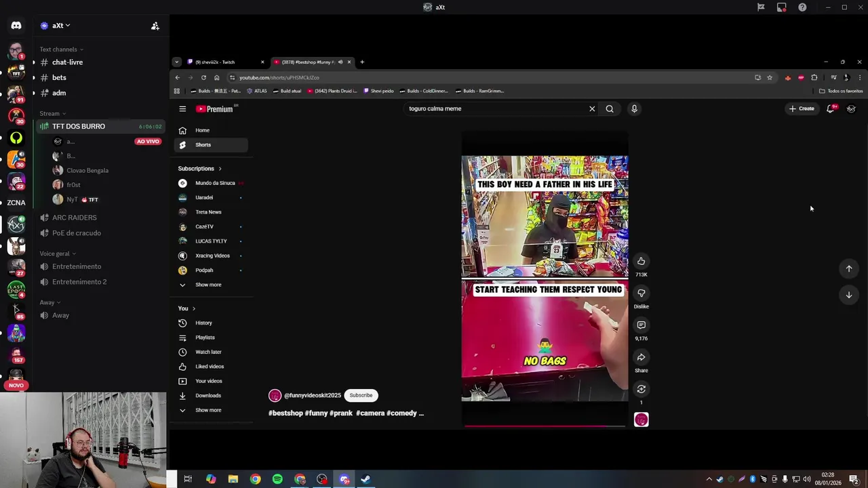Open the Last Epoch server icon
Viewport: 868px width, 488px height.
pyautogui.click(x=16, y=289)
